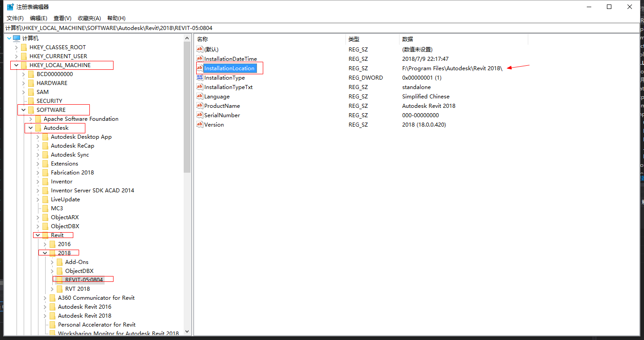Collapse the HKEY_LOCAL_MACHINE node
Viewport: 644px width, 340px height.
[x=17, y=65]
